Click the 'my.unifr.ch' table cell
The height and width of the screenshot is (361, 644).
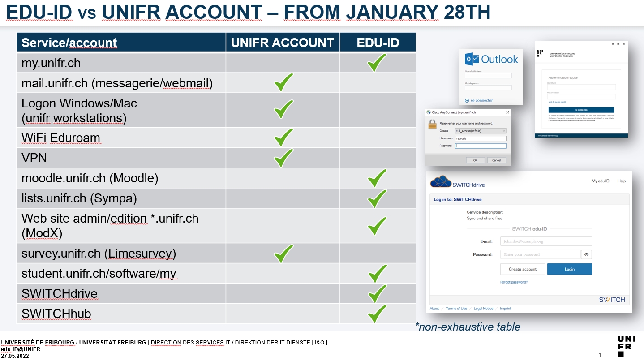(x=121, y=63)
